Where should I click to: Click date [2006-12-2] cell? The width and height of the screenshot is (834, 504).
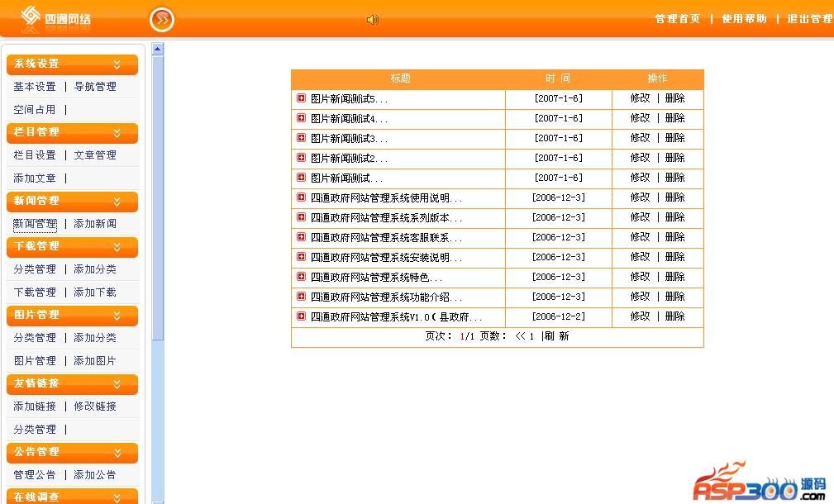(x=559, y=316)
